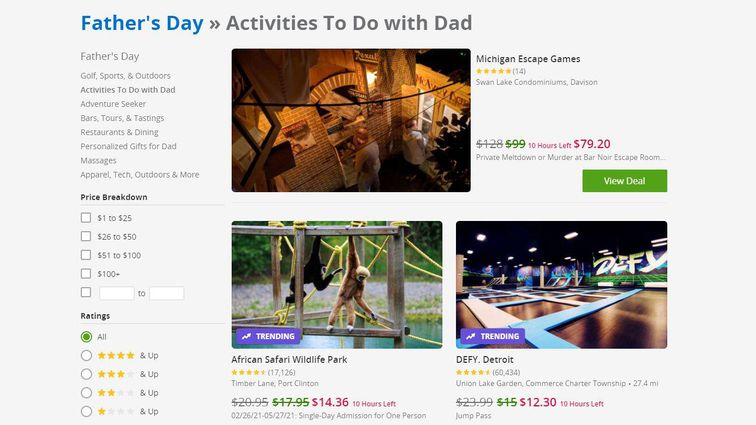
Task: Check the $26 to $50 price filter
Action: point(86,237)
